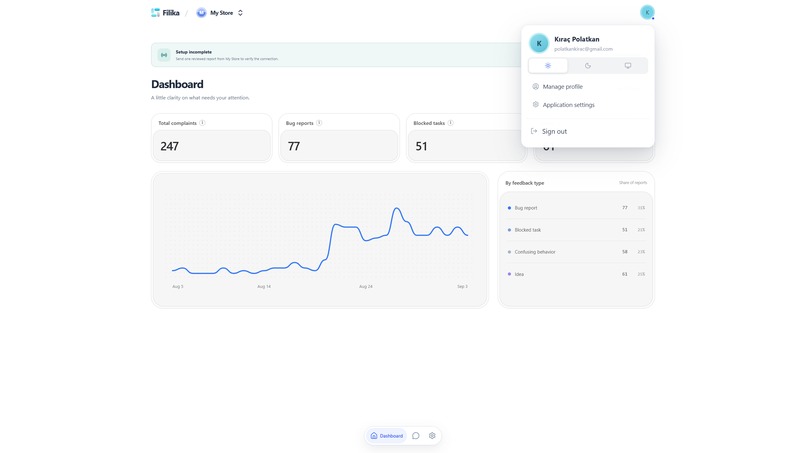Viewport: 806px width, 453px height.
Task: Click the Dashboard page heading
Action: pos(177,84)
